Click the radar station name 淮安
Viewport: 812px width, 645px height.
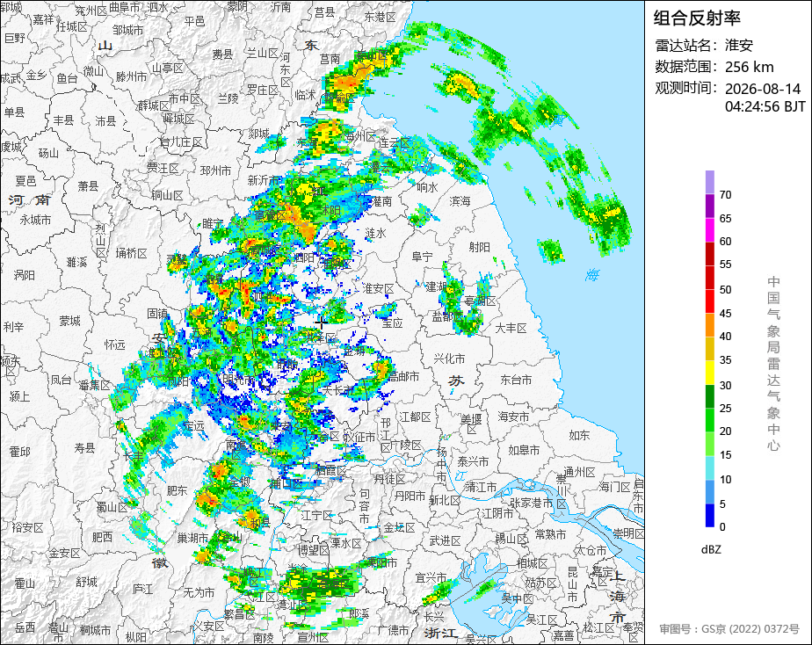pyautogui.click(x=738, y=45)
